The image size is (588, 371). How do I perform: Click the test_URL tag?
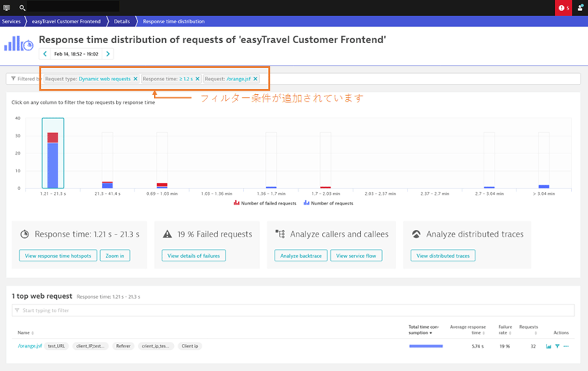pyautogui.click(x=56, y=346)
